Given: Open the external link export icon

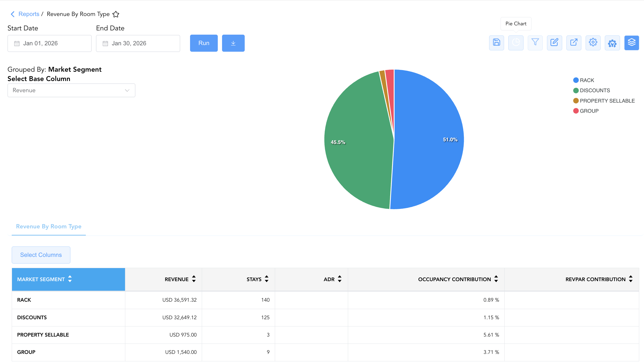Looking at the screenshot, I should point(574,43).
